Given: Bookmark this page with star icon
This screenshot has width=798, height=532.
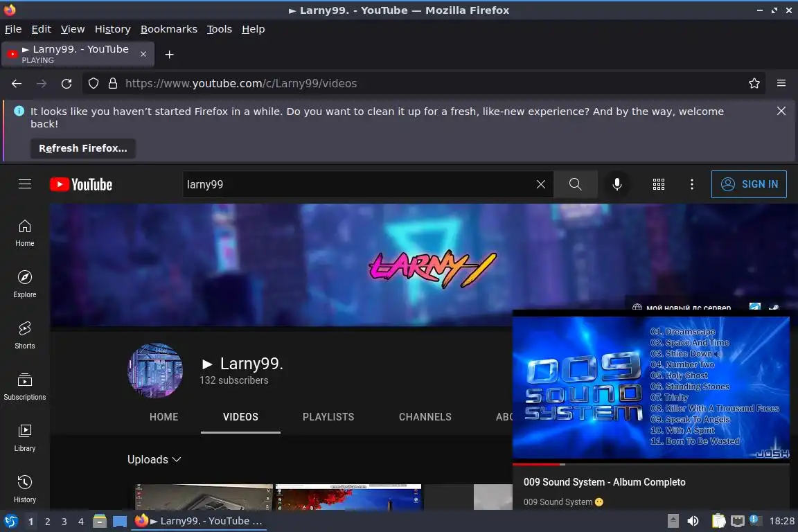Looking at the screenshot, I should point(754,84).
